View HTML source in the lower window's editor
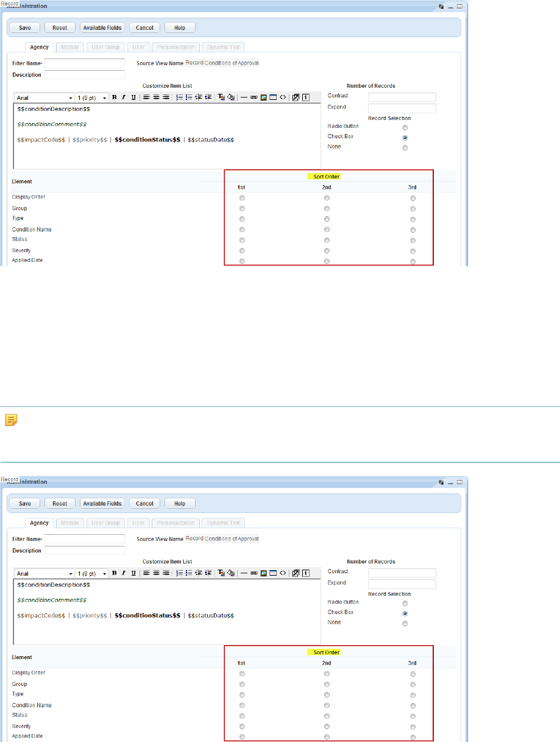The height and width of the screenshot is (742, 560). click(283, 573)
